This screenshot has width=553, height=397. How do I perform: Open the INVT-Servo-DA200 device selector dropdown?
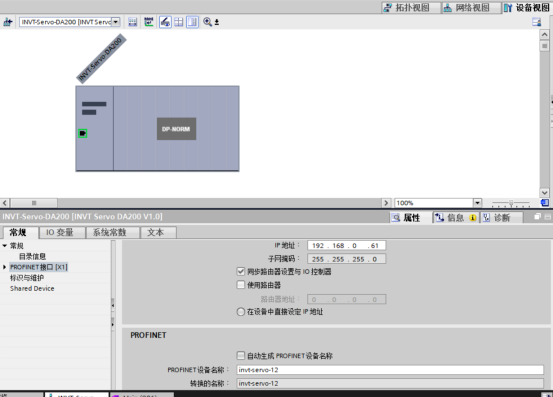[x=116, y=22]
